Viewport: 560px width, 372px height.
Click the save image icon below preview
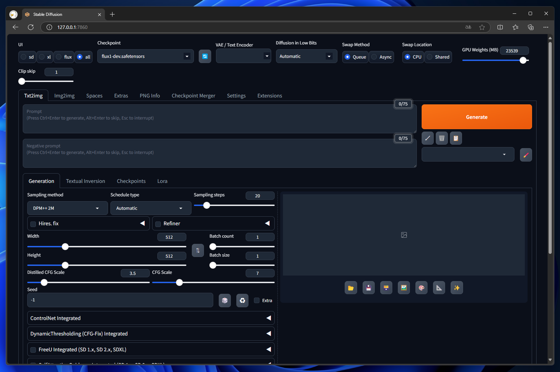369,288
